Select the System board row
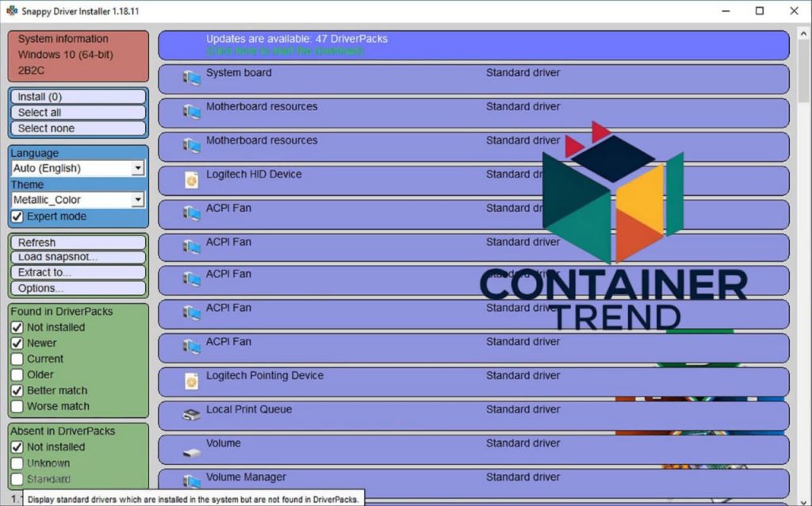The image size is (812, 506). point(474,79)
